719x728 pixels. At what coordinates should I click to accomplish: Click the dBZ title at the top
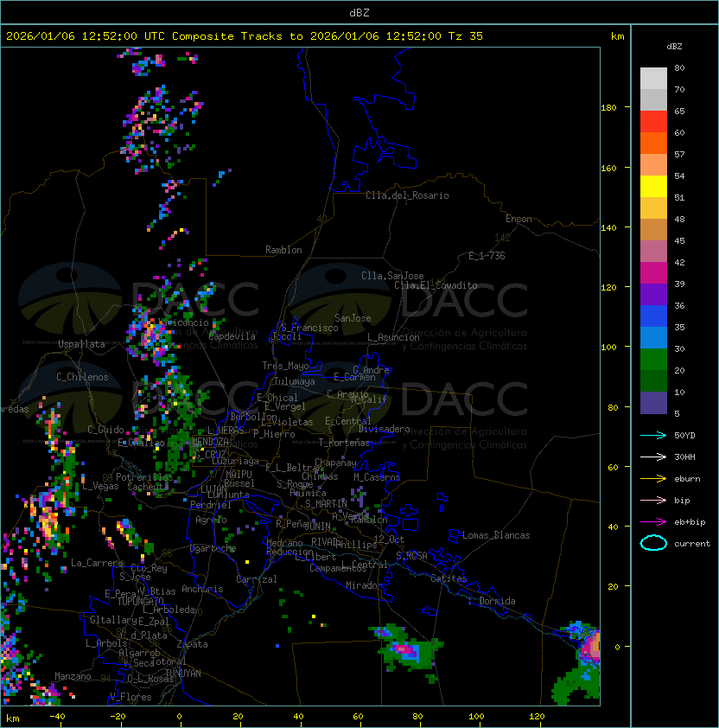359,13
